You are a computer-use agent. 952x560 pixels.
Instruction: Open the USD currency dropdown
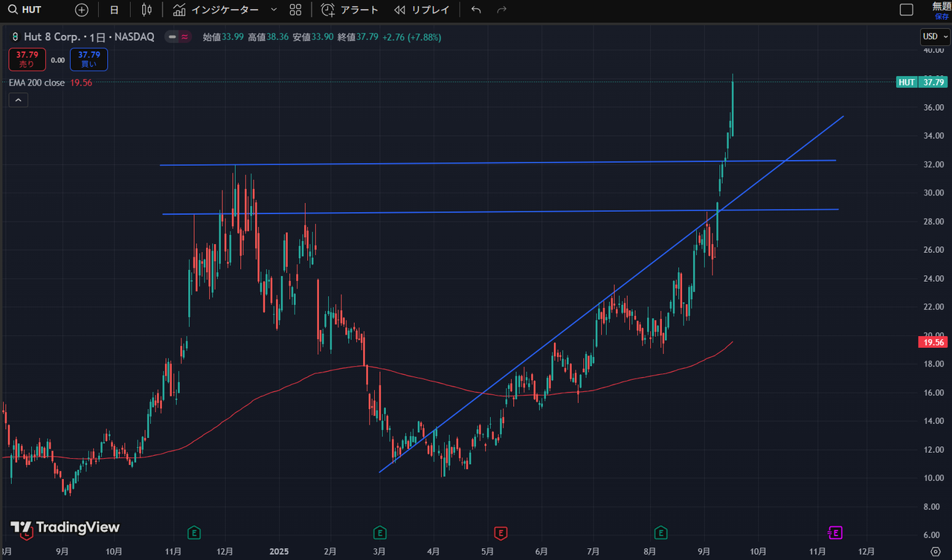click(x=934, y=36)
